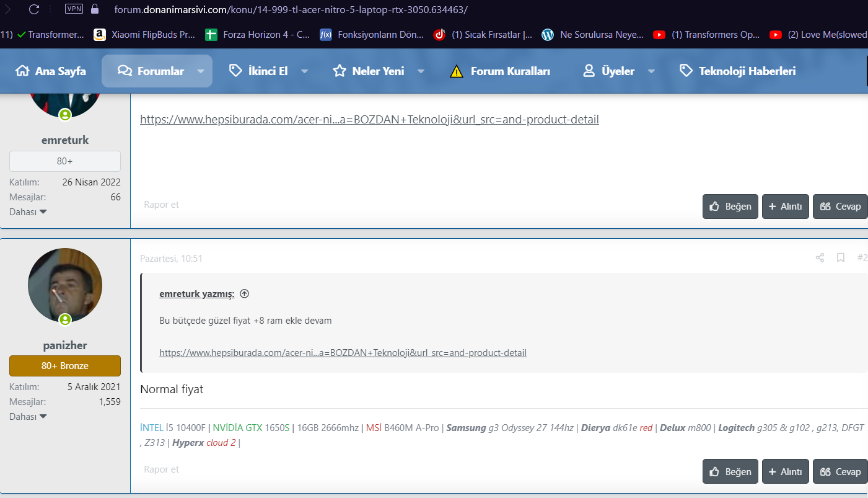Open panizher's profile via username
Viewport: 868px width, 498px height.
(x=65, y=345)
